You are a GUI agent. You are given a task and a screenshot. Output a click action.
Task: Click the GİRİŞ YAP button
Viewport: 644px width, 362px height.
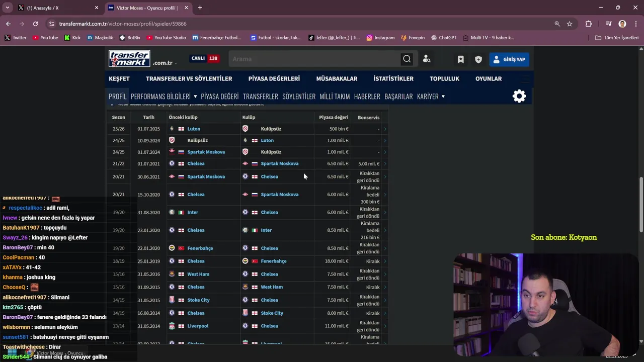(509, 59)
